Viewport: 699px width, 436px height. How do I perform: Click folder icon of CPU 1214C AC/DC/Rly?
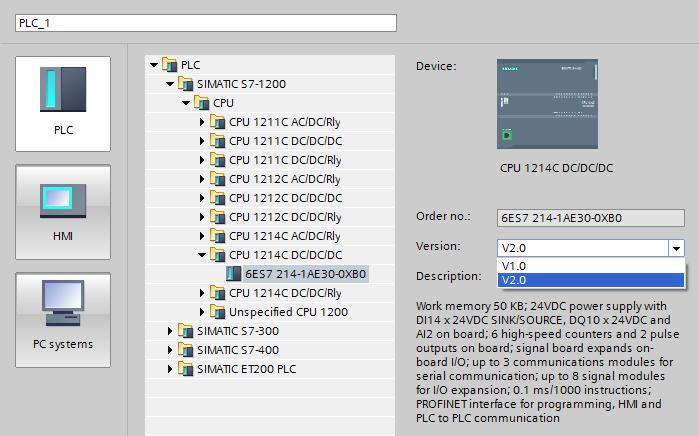pos(218,236)
